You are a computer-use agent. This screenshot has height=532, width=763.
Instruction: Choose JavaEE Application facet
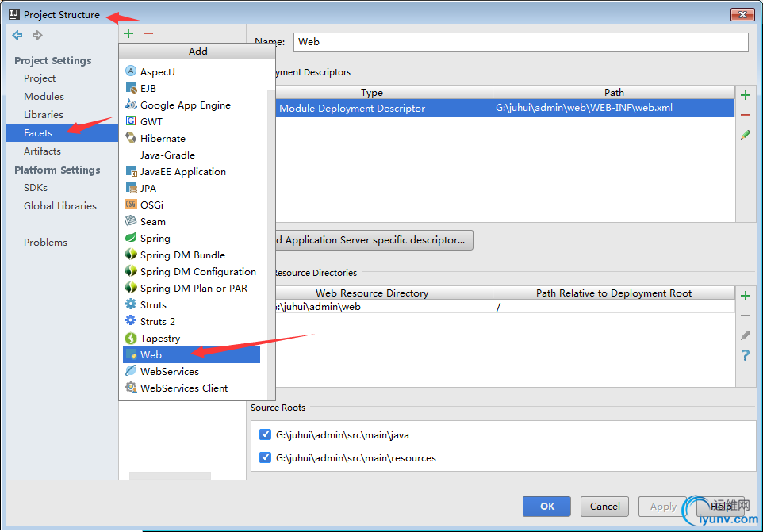click(x=191, y=172)
